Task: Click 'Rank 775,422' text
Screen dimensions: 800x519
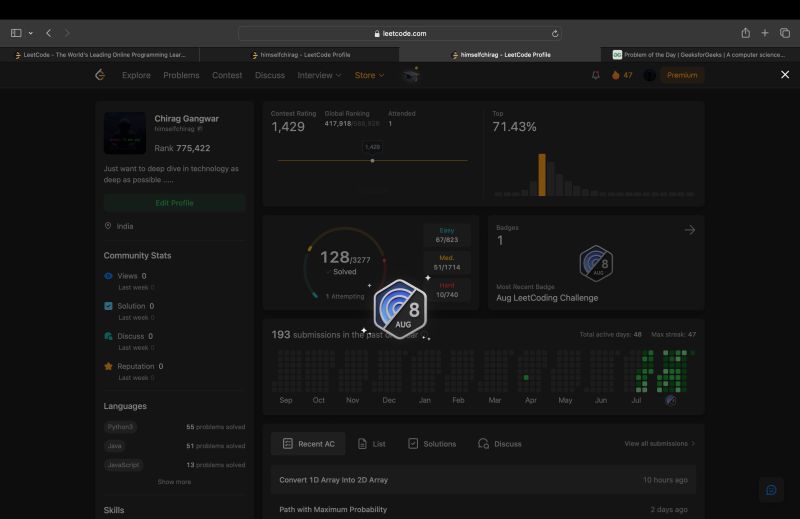Action: 182,148
